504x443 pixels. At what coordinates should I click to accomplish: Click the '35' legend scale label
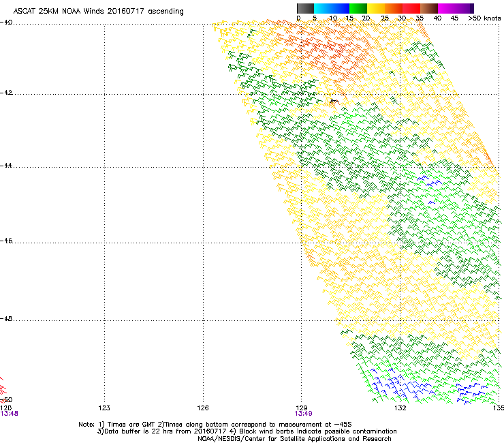click(420, 18)
